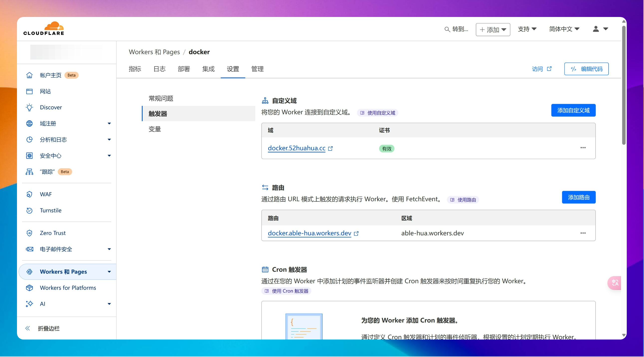Switch to the 指标 tab
The width and height of the screenshot is (644, 357).
pos(135,69)
